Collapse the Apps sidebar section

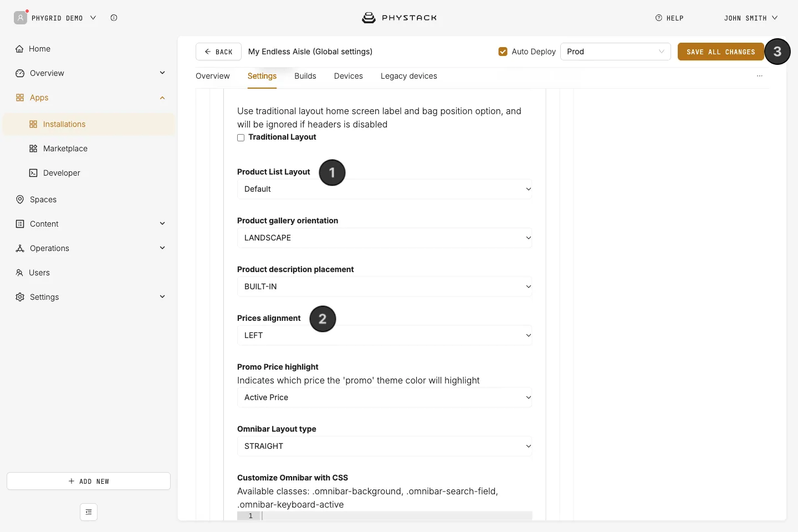[x=162, y=98]
